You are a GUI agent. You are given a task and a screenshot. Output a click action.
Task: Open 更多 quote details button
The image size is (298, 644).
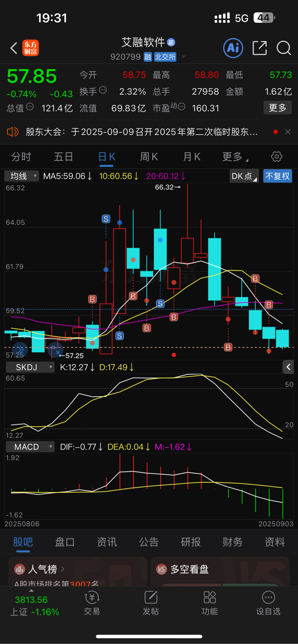(x=278, y=108)
